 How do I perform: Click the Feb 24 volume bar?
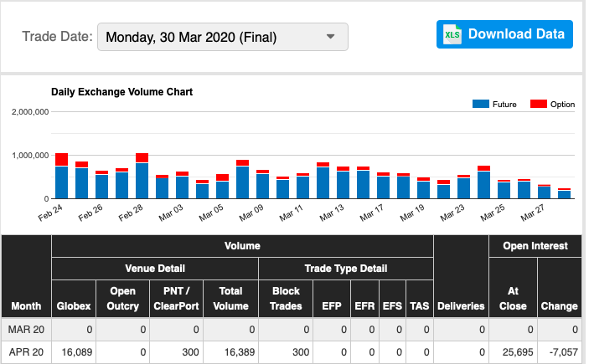pos(61,180)
